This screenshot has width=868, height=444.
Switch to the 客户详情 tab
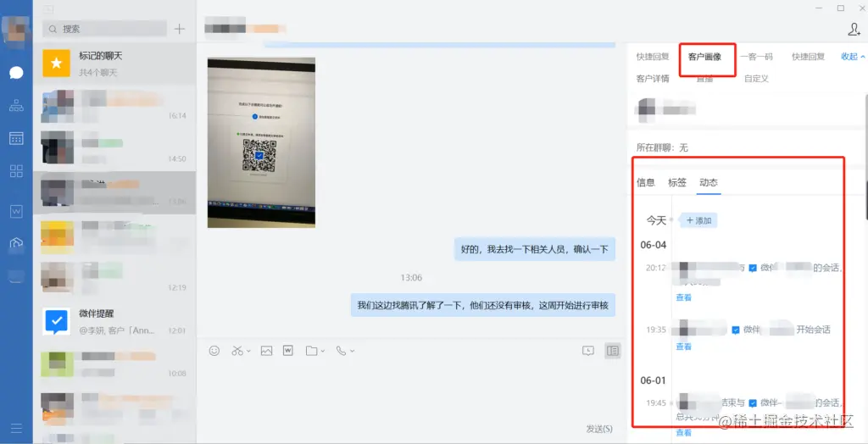click(653, 79)
